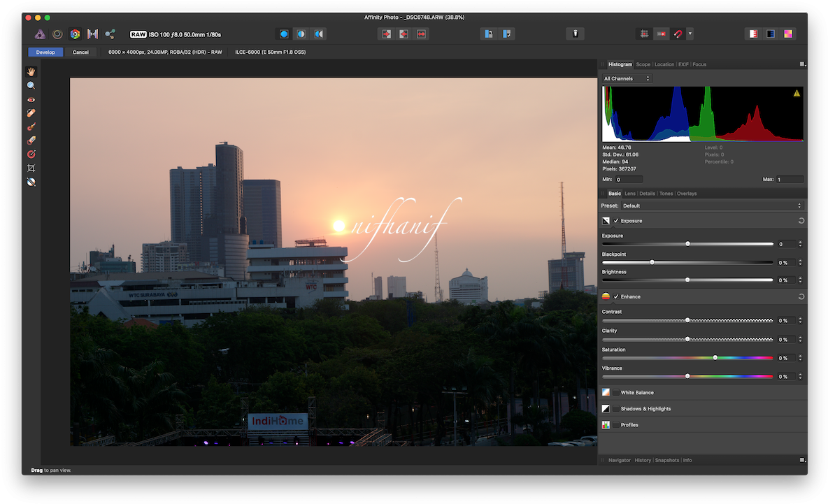Click the Develop button
Image resolution: width=828 pixels, height=504 pixels.
click(x=45, y=51)
